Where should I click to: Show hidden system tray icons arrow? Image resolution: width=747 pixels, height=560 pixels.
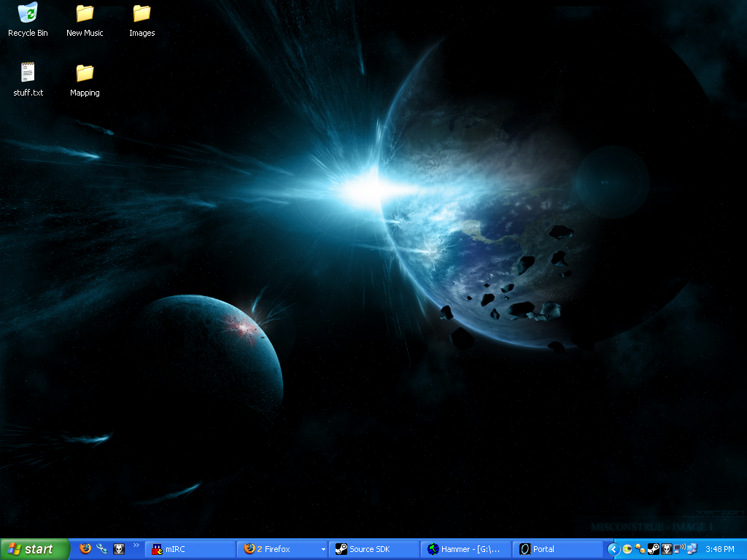pyautogui.click(x=614, y=549)
